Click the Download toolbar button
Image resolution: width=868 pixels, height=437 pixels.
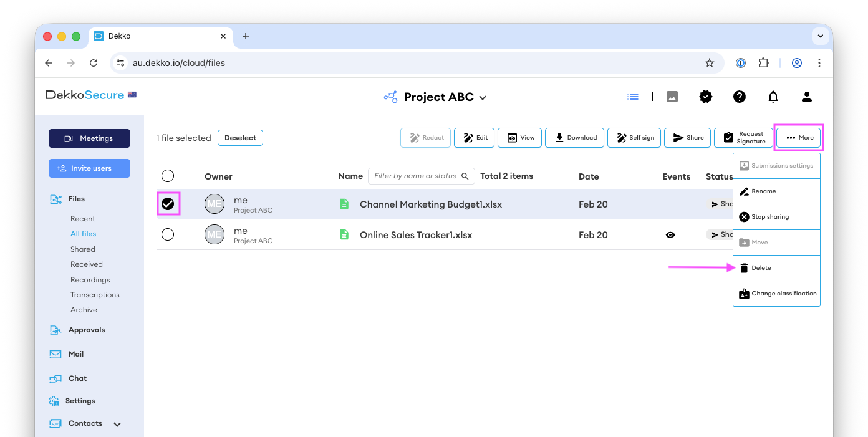[x=575, y=138]
